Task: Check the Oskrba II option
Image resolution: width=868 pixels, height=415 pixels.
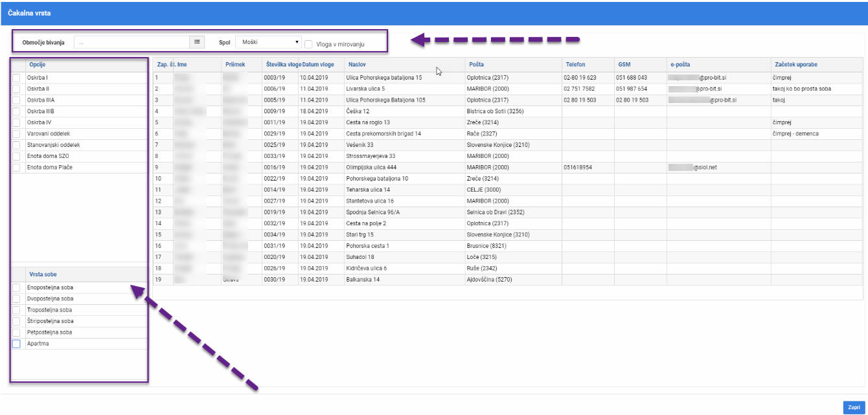Action: click(x=16, y=89)
